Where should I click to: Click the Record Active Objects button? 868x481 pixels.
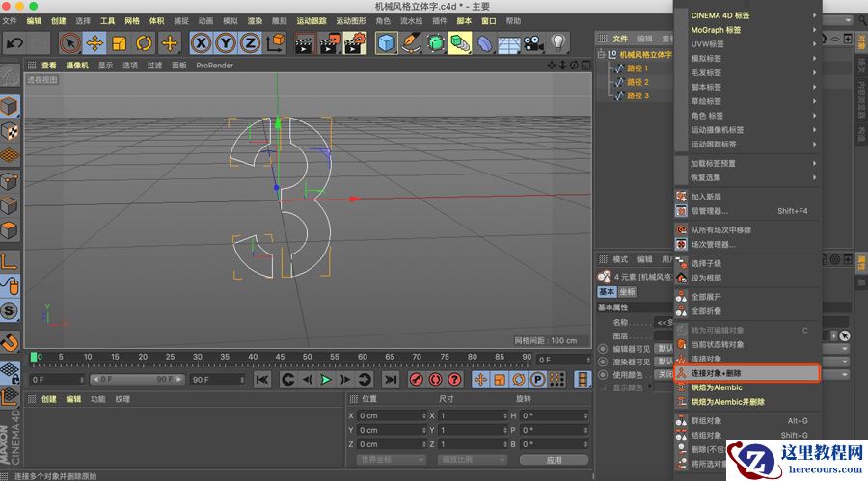pos(417,379)
